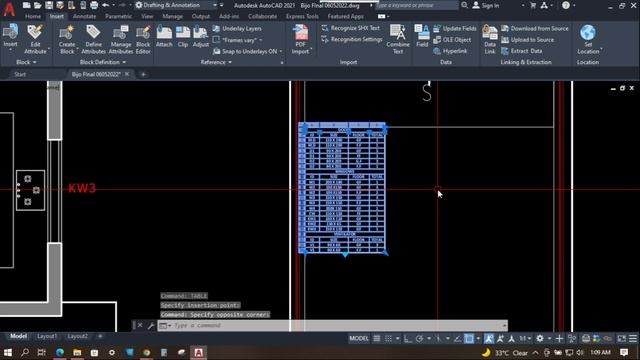
Task: Click the Undo arrow icon
Action: (x=106, y=5)
